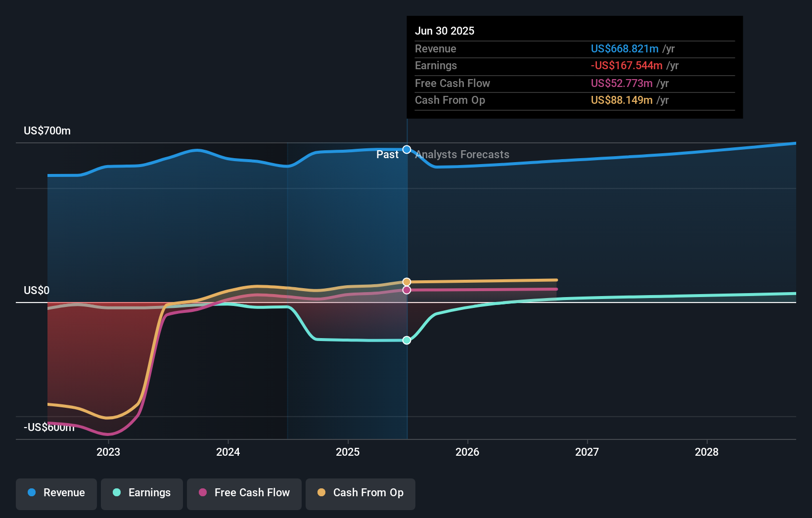Click the blue Revenue legend dot
812x518 pixels.
tap(32, 493)
